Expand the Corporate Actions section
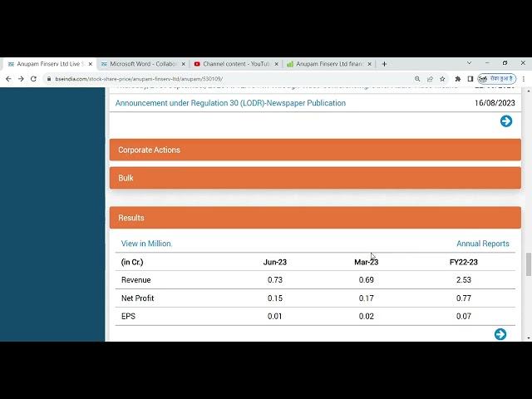The width and height of the screenshot is (532, 399). click(x=315, y=150)
